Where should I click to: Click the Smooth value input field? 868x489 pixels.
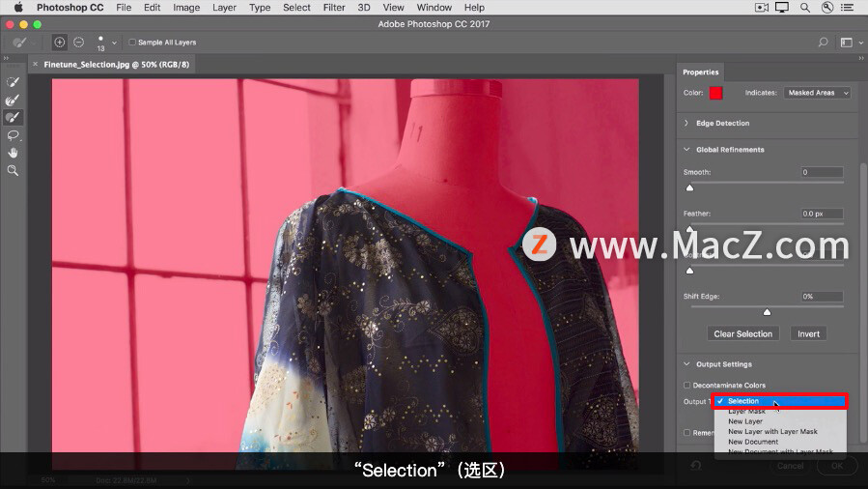(822, 172)
